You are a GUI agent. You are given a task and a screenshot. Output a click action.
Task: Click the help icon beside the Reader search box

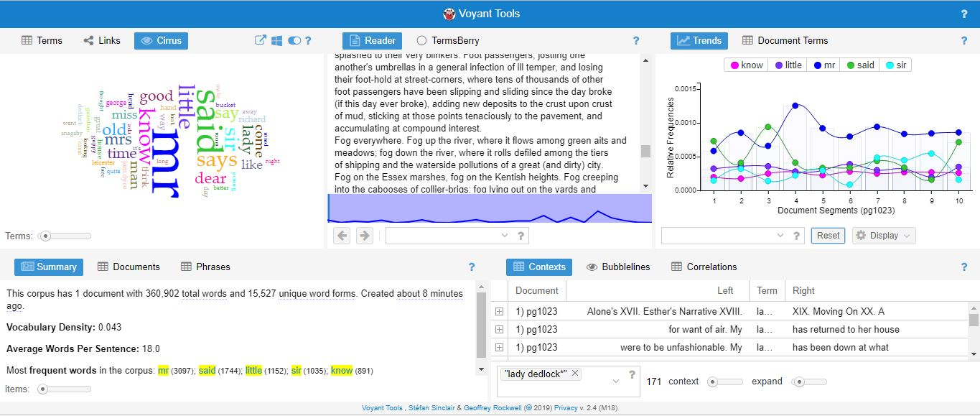[x=521, y=236]
